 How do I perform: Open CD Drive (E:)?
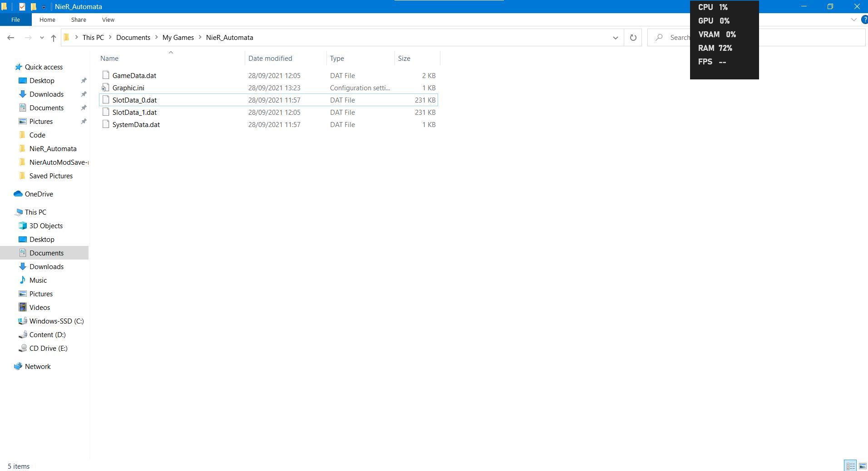coord(48,348)
